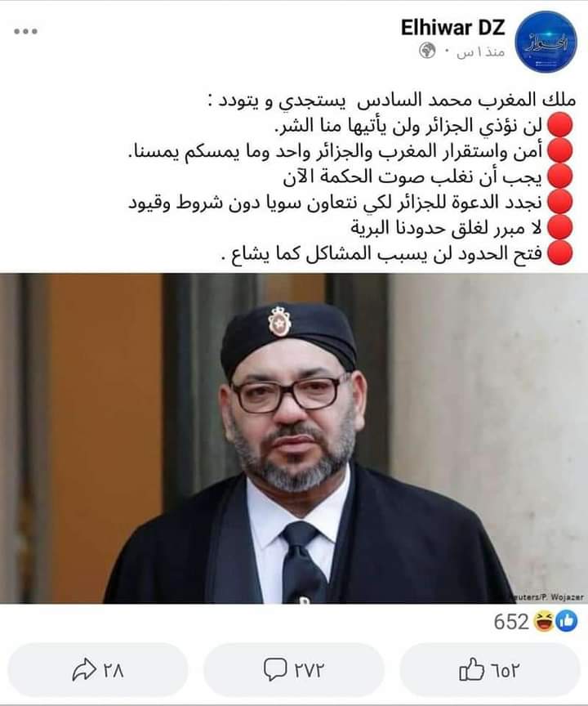Tap the share arrow icon

84,669
